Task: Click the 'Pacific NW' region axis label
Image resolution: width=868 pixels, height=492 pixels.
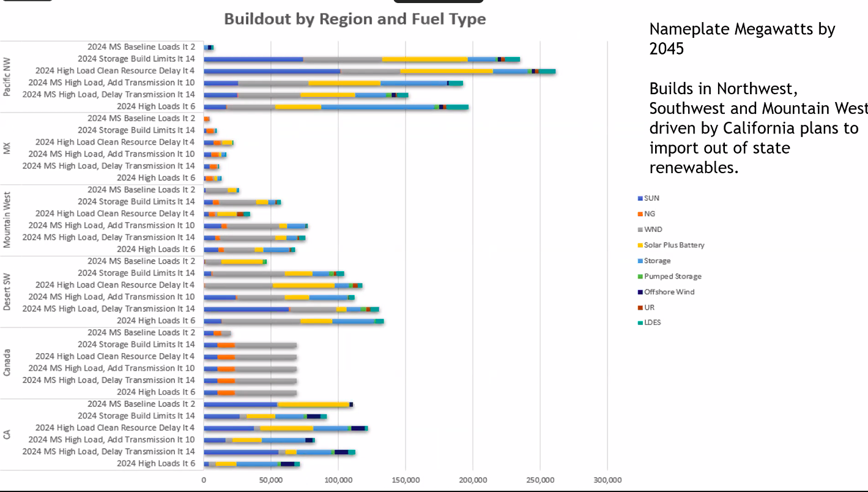Action: [7, 76]
